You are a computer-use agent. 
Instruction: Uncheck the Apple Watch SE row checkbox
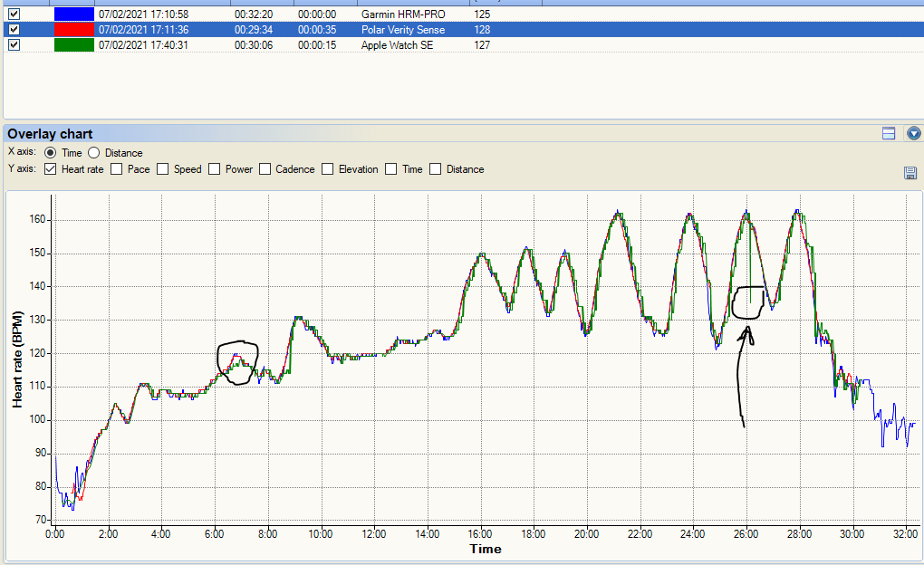(x=14, y=45)
